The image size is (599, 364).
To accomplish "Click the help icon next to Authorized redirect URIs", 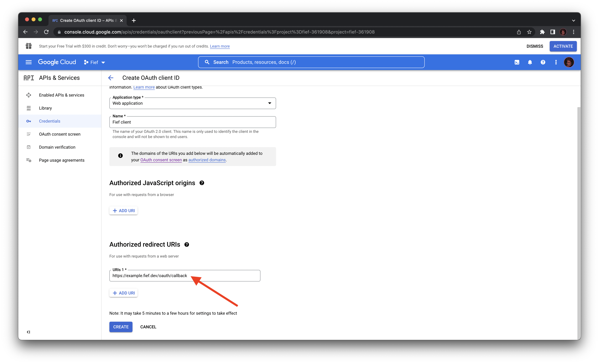I will 187,244.
